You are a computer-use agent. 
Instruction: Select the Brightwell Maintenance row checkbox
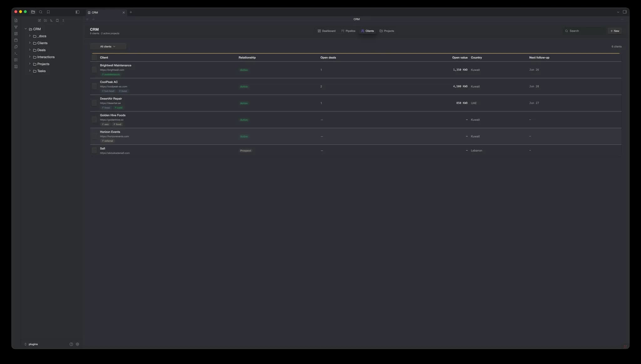94,69
